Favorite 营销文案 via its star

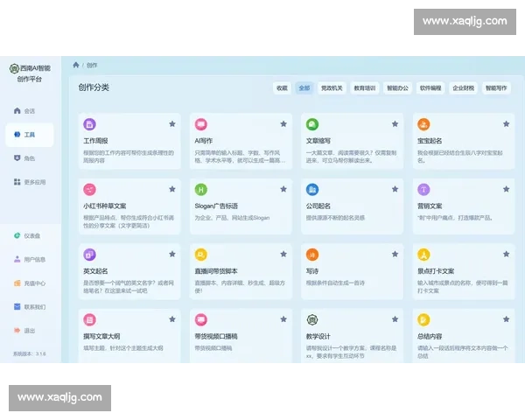tap(507, 189)
